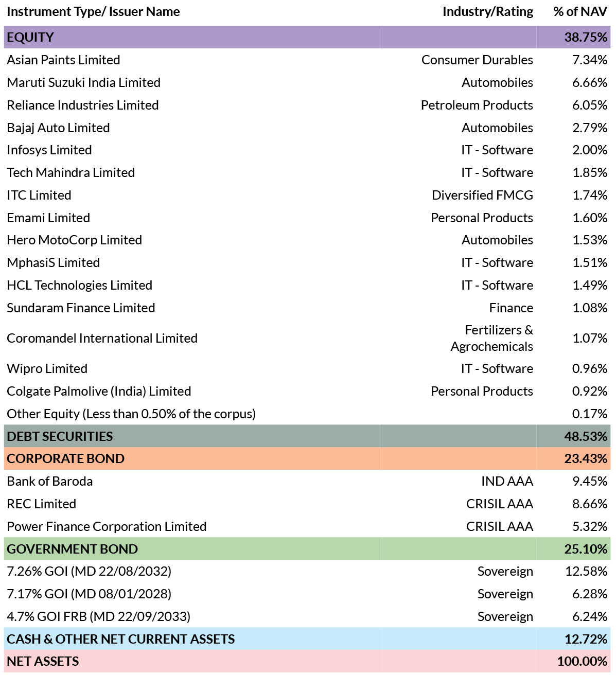
Task: Select the purple EQUITY section row
Action: click(x=307, y=37)
